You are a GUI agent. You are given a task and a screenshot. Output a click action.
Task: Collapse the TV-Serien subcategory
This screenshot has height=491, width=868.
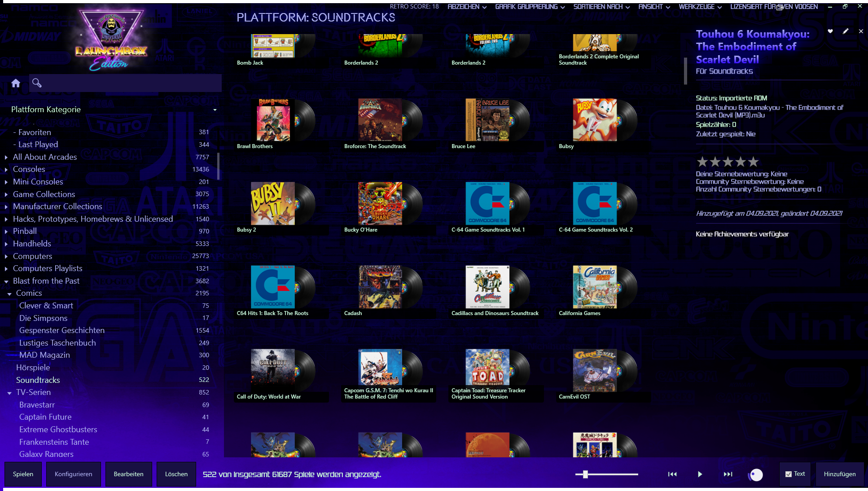9,393
